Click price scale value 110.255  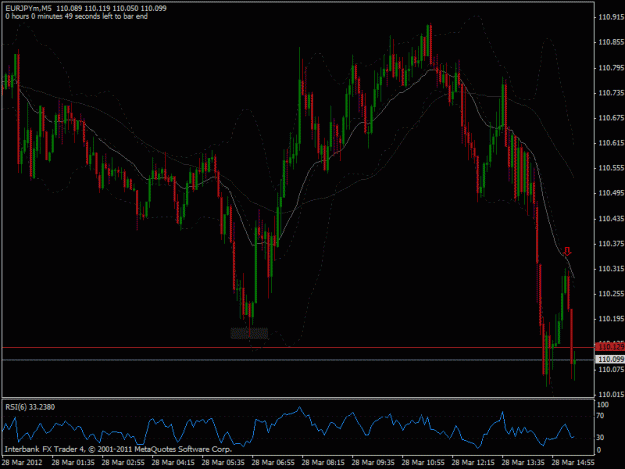pos(611,294)
